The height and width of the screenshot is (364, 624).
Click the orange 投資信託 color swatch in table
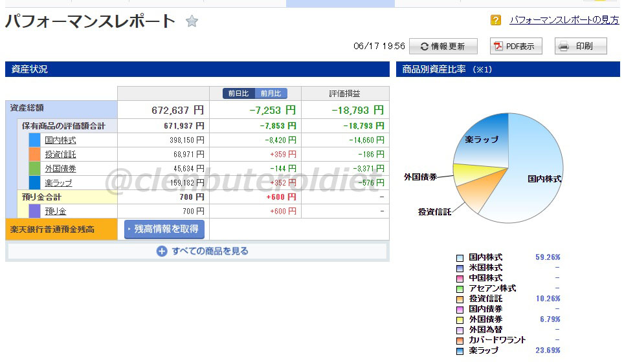(x=34, y=154)
